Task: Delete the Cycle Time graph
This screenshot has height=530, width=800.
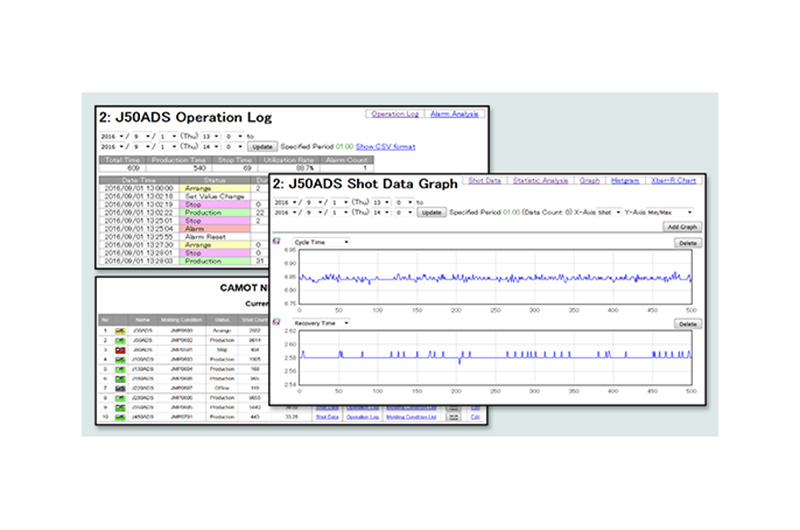Action: click(687, 243)
